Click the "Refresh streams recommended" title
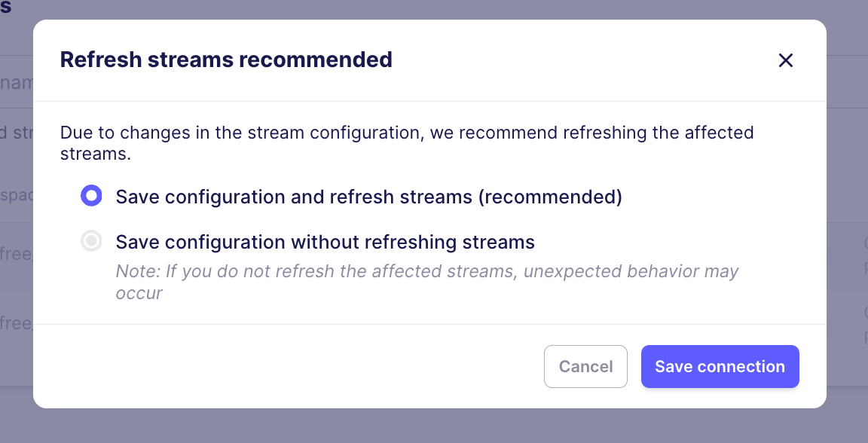The image size is (868, 443). coord(226,60)
